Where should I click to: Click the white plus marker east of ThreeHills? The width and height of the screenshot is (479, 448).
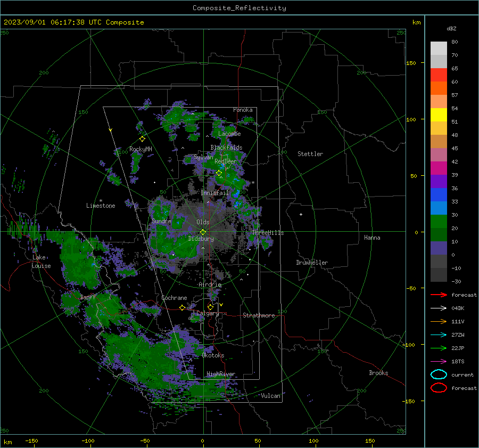point(301,214)
